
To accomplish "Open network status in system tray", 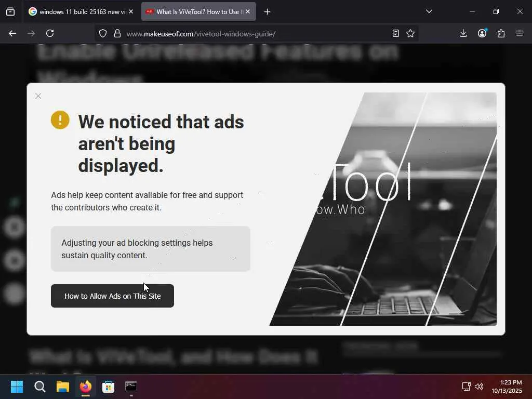I will coord(466,387).
